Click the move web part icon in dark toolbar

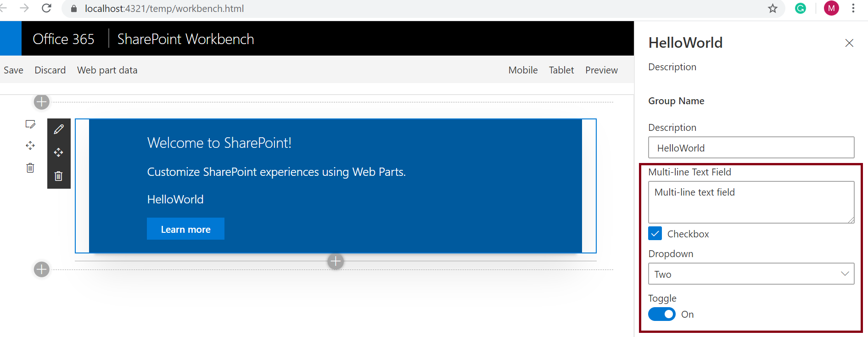[x=59, y=152]
